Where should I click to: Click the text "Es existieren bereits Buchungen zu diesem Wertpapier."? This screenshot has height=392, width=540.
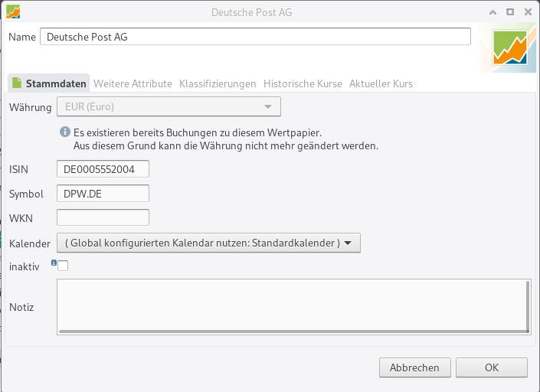click(x=198, y=132)
